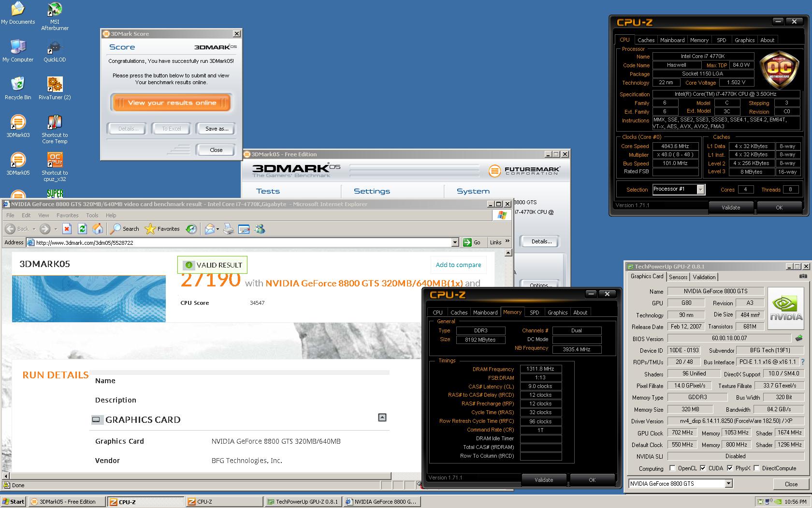Click the IE Print icon
Viewport: 812px width, 508px height.
(228, 229)
